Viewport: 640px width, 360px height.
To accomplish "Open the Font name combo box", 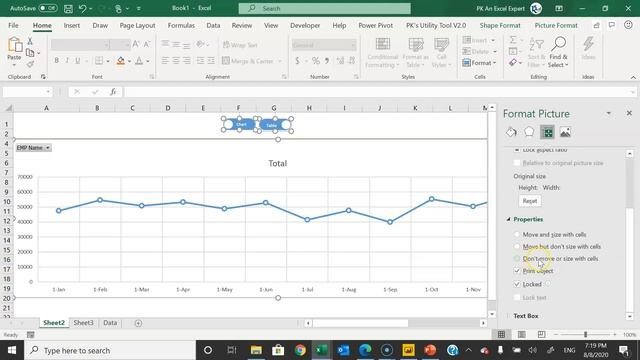I will pos(80,44).
